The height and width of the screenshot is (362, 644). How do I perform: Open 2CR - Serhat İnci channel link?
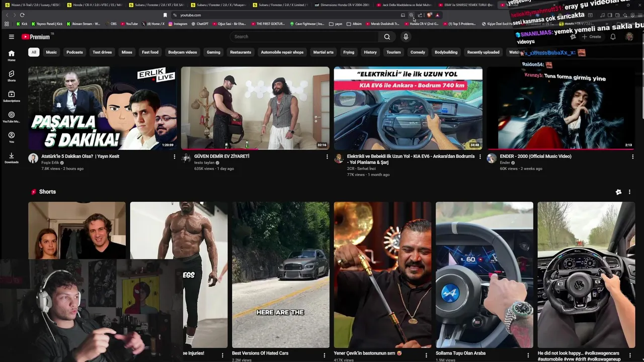(361, 168)
